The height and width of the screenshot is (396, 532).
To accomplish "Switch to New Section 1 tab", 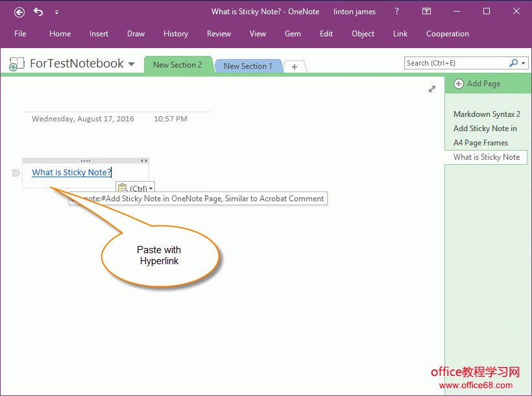I will [248, 66].
